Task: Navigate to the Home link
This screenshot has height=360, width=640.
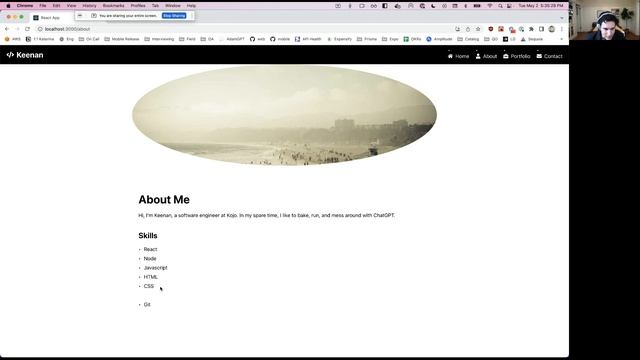Action: [x=462, y=56]
